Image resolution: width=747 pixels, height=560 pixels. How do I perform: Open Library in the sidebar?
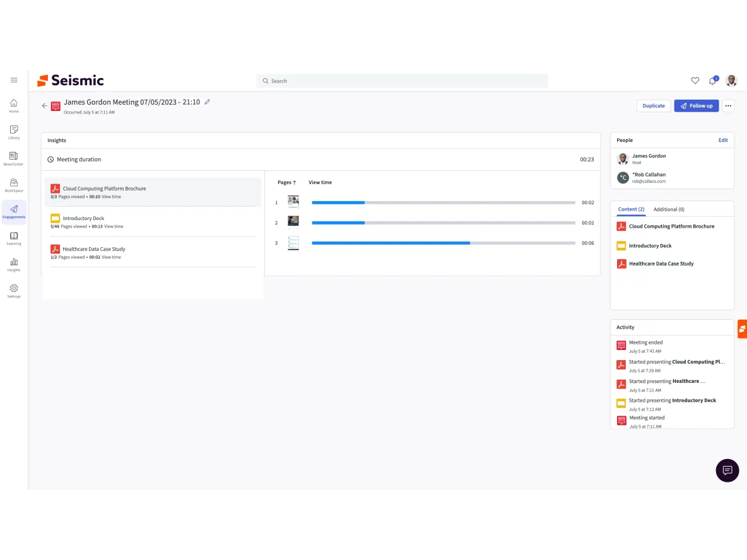tap(14, 132)
